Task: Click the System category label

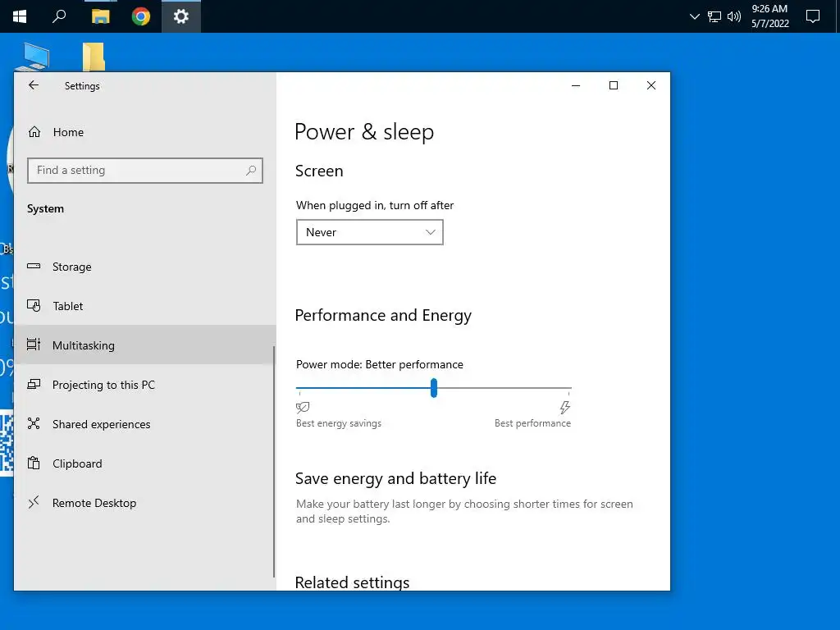Action: (46, 208)
